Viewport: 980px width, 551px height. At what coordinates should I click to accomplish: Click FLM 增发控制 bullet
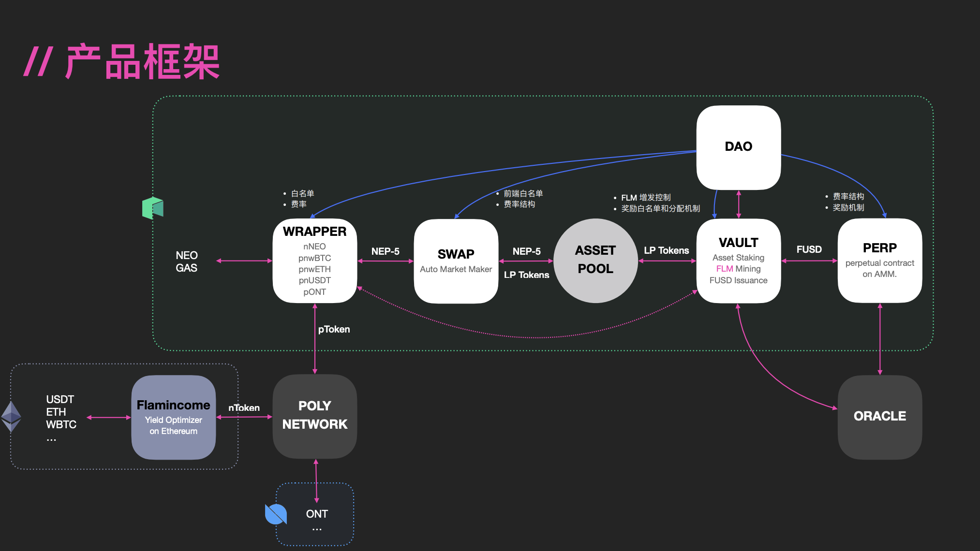[x=646, y=197]
